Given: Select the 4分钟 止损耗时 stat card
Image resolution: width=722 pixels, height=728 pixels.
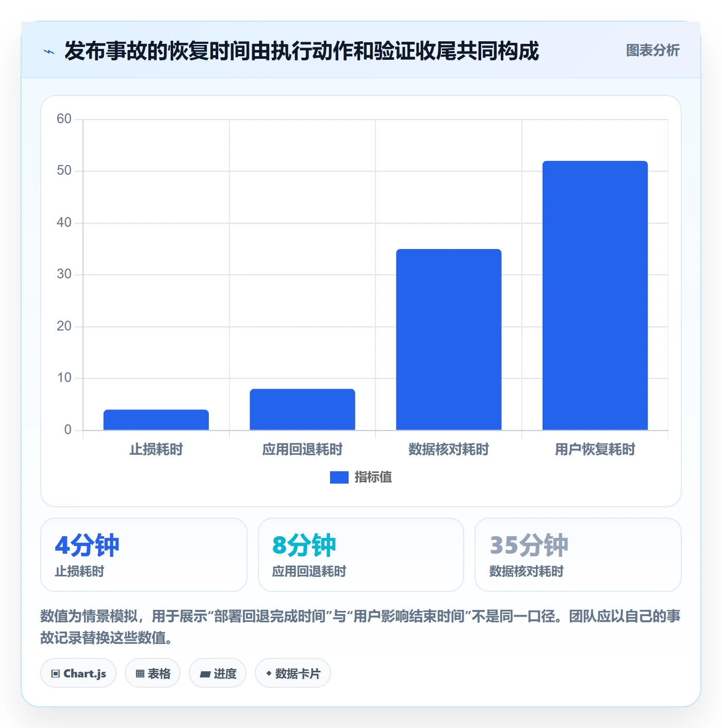Looking at the screenshot, I should [x=144, y=555].
